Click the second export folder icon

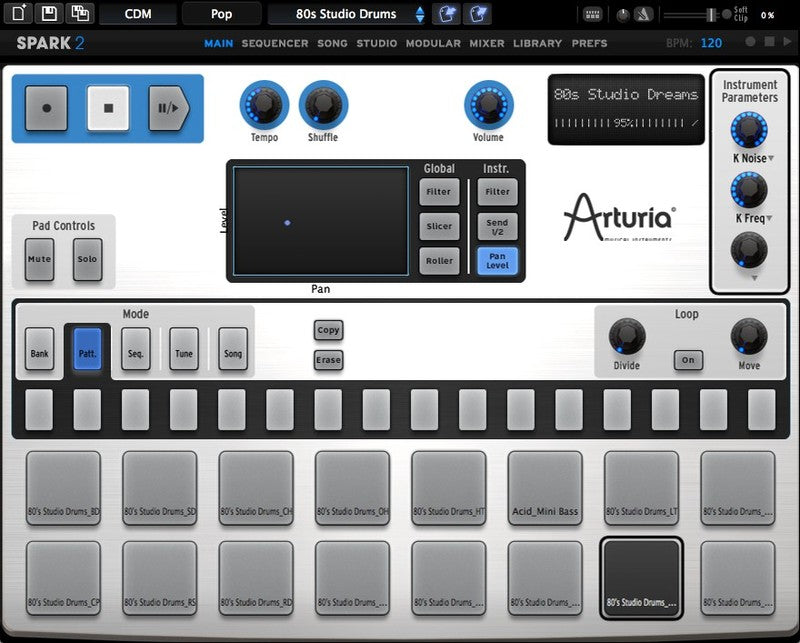pyautogui.click(x=477, y=14)
